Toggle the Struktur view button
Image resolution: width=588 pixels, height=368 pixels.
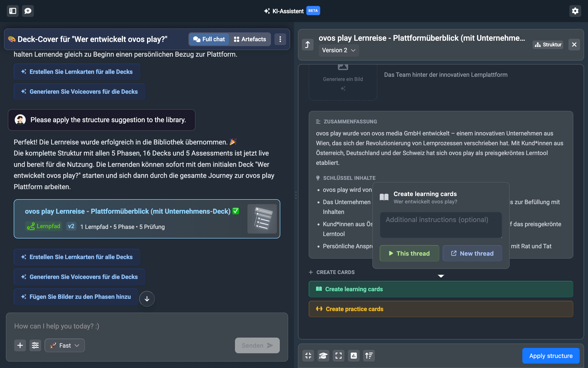(548, 45)
